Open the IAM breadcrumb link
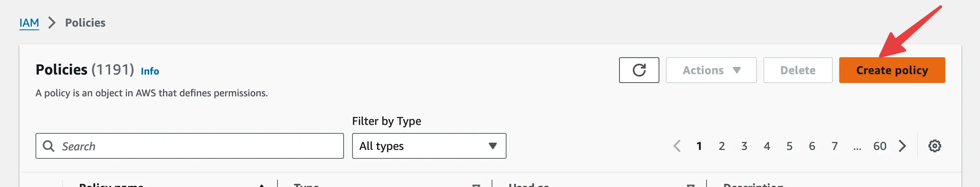Image resolution: width=980 pixels, height=187 pixels. 29,23
